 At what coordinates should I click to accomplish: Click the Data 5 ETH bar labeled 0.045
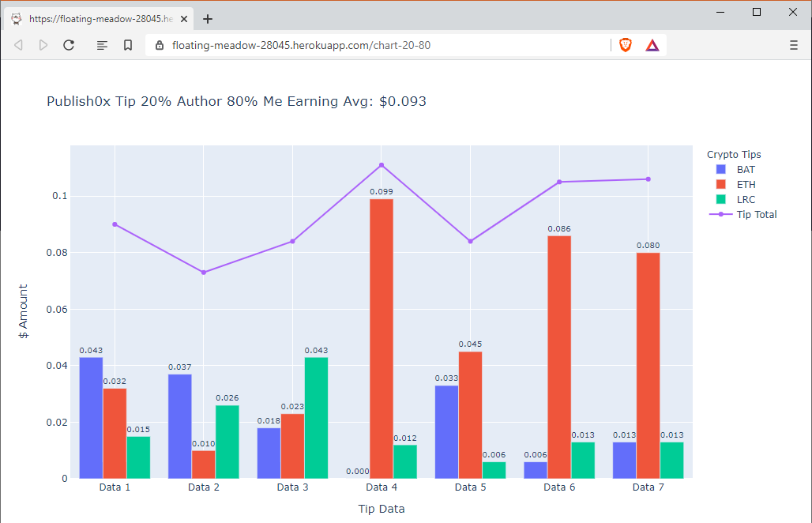click(470, 416)
